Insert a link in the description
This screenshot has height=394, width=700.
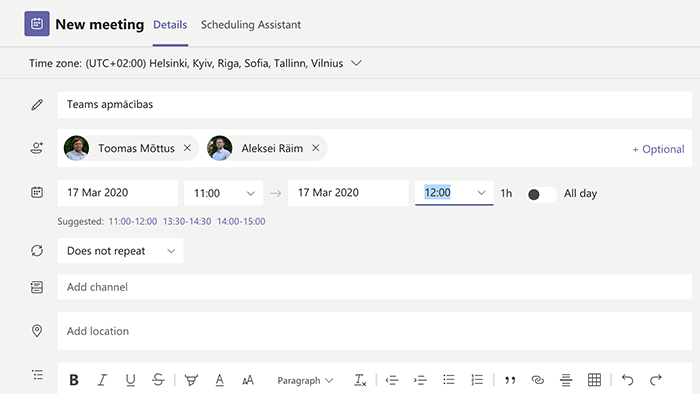pos(538,380)
